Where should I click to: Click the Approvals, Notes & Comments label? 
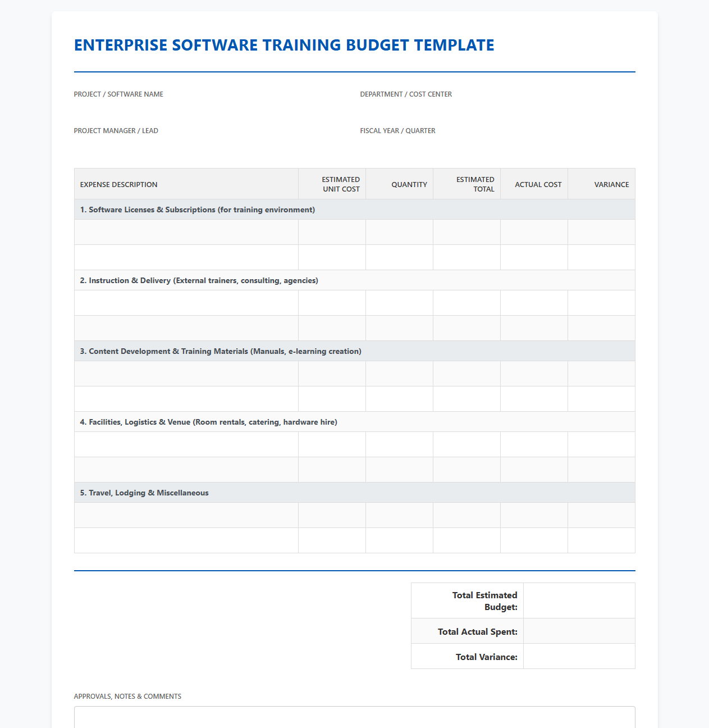[127, 697]
